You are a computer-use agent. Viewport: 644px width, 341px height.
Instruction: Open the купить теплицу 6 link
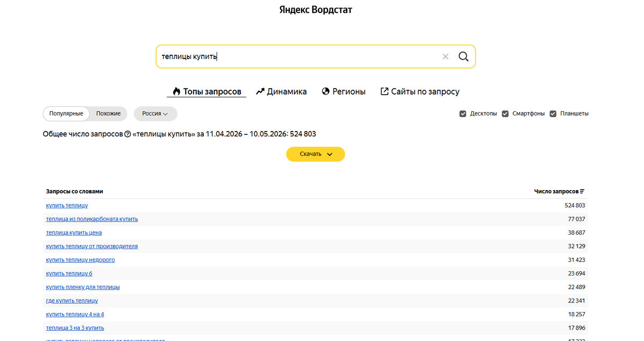69,273
